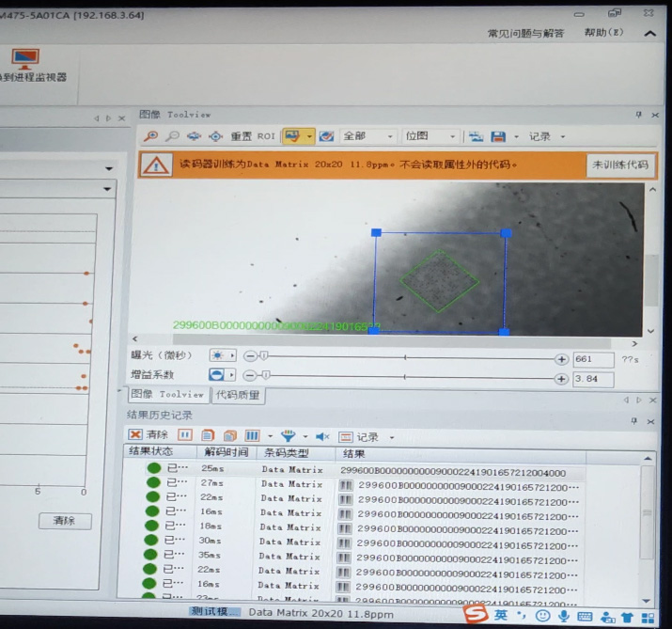This screenshot has height=629, width=672.
Task: Expand the filter funnel dropdown arrow
Action: click(x=305, y=437)
